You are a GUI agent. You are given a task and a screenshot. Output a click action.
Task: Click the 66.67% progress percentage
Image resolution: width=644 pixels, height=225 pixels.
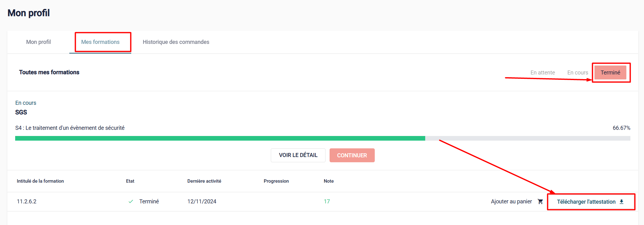pyautogui.click(x=621, y=128)
